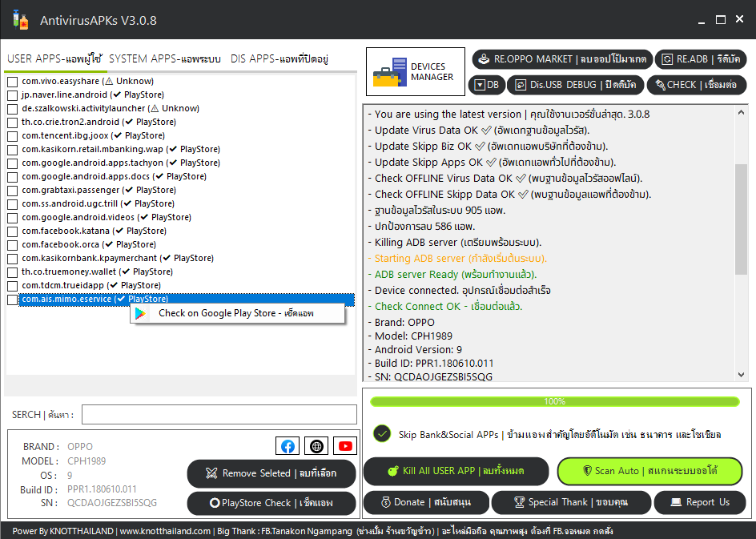Click CHECK connection button
This screenshot has height=539, width=756.
click(696, 85)
